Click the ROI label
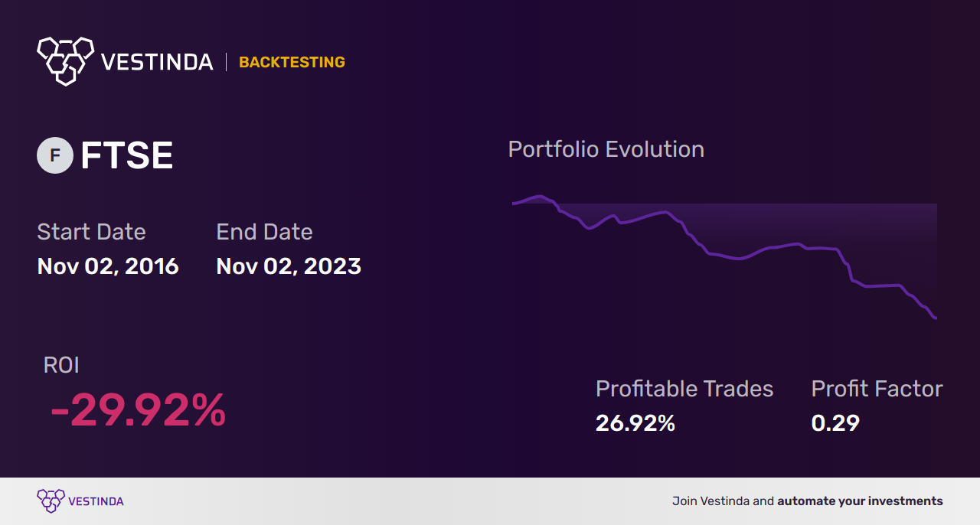Viewport: 980px width, 525px height. pyautogui.click(x=61, y=365)
